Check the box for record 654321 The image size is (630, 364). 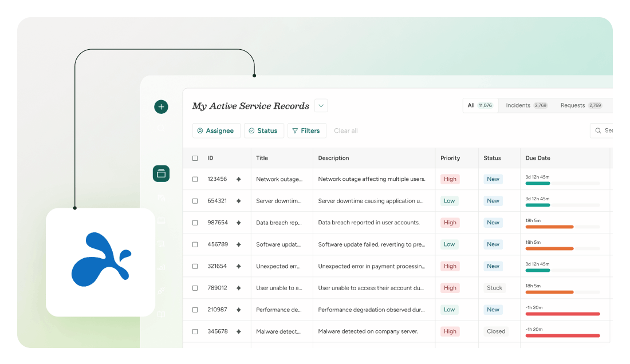click(x=195, y=201)
